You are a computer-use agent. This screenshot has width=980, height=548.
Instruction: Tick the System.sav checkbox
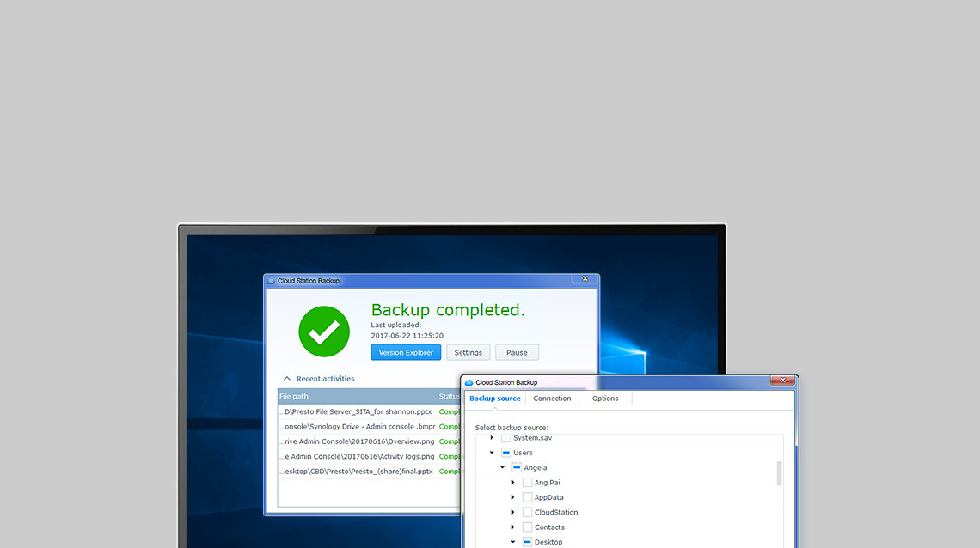coord(506,438)
